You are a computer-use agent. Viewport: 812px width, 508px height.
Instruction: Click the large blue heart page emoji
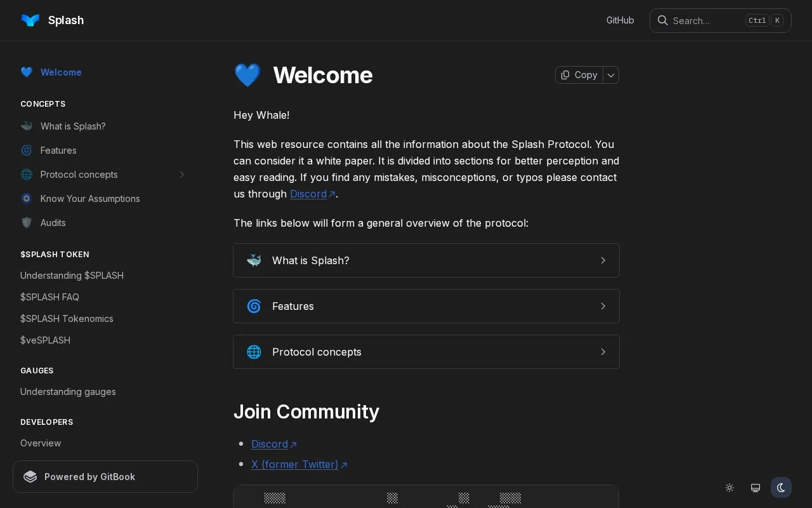coord(247,75)
